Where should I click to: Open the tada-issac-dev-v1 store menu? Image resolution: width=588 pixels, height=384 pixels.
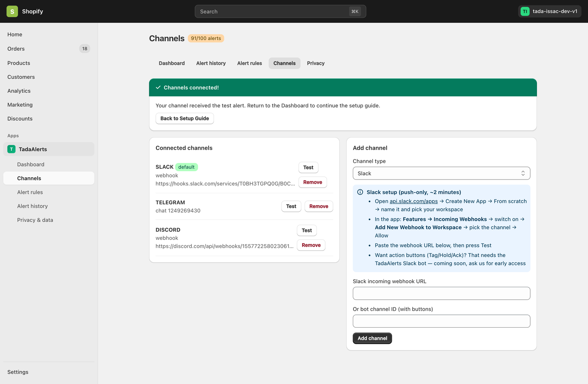[550, 11]
